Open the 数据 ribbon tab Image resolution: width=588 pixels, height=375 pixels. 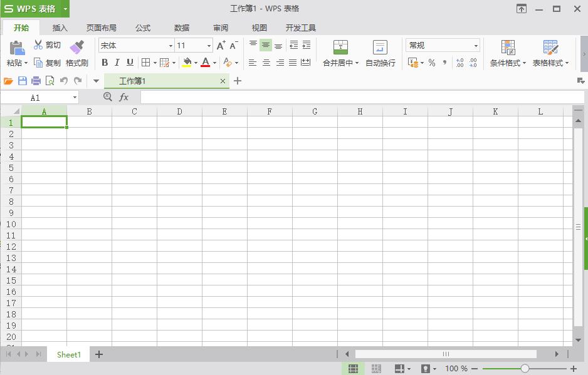(x=181, y=28)
